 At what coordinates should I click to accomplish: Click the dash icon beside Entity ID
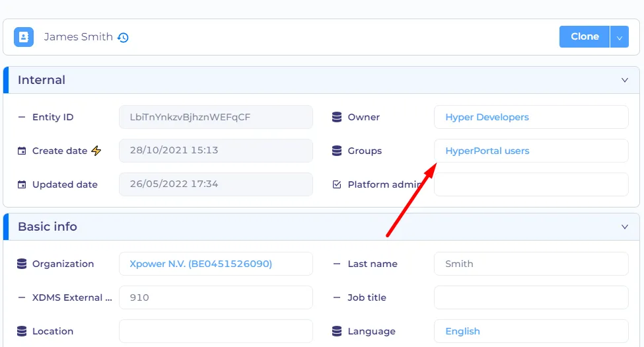click(x=22, y=117)
